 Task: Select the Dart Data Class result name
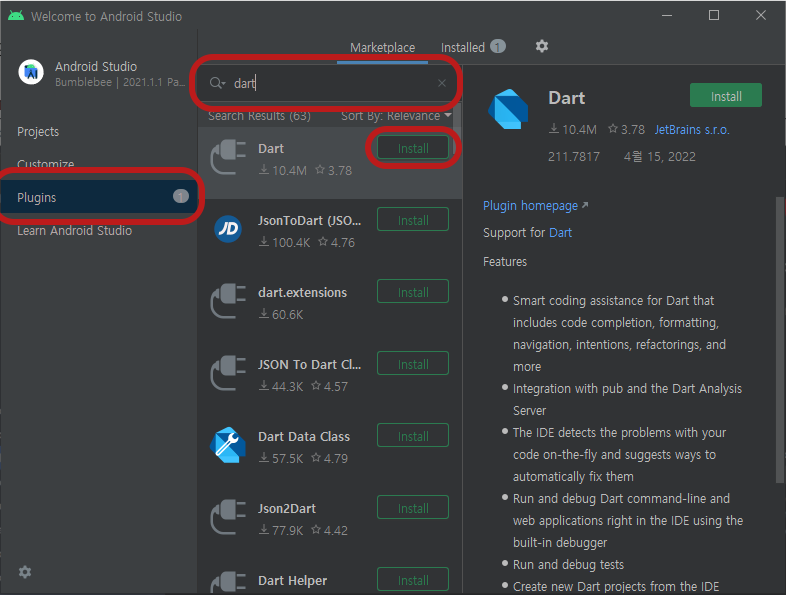click(304, 437)
